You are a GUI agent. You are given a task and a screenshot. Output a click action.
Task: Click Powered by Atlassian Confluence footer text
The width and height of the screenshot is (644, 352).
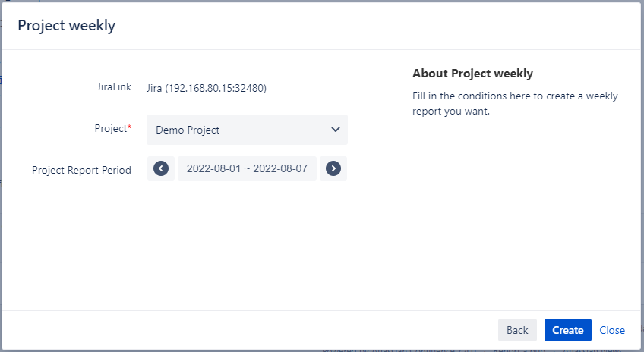pos(387,350)
